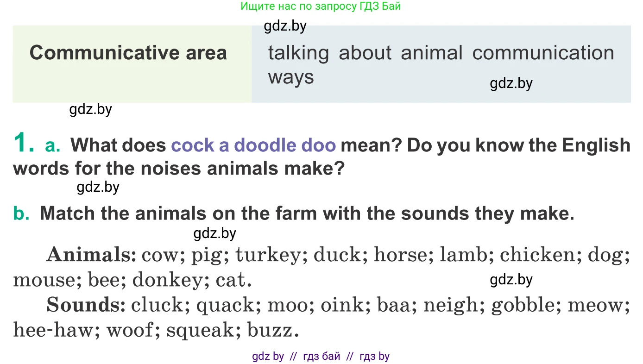Screen dimensions: 643x364
Task: Click the large green exercise number 1
Action: click(24, 143)
